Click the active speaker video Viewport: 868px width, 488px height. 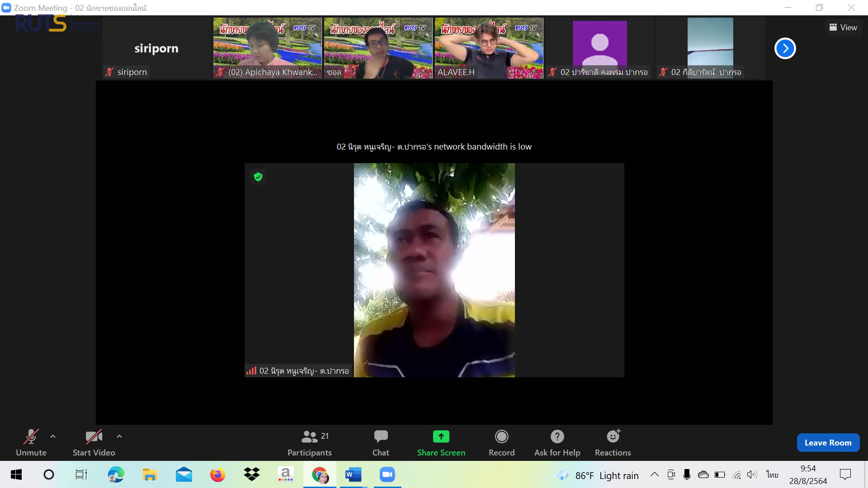(x=434, y=270)
